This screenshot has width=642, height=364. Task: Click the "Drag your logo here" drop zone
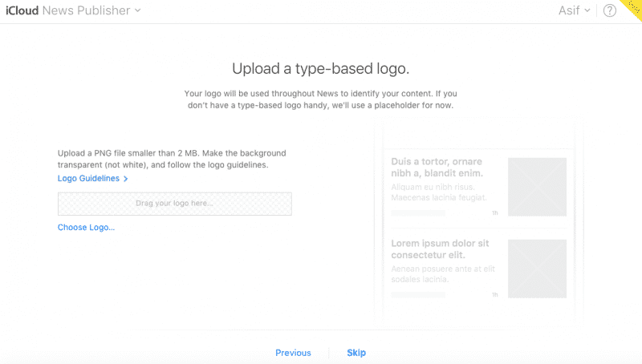click(174, 204)
